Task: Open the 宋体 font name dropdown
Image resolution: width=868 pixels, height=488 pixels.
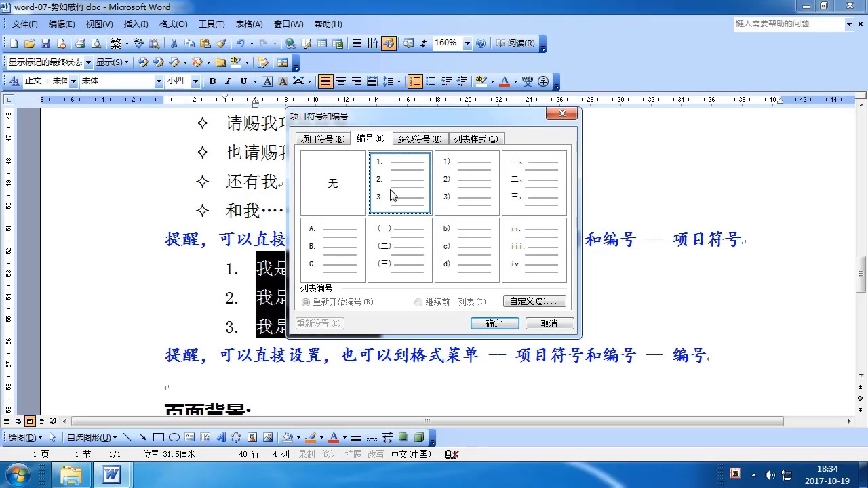Action: (x=158, y=81)
